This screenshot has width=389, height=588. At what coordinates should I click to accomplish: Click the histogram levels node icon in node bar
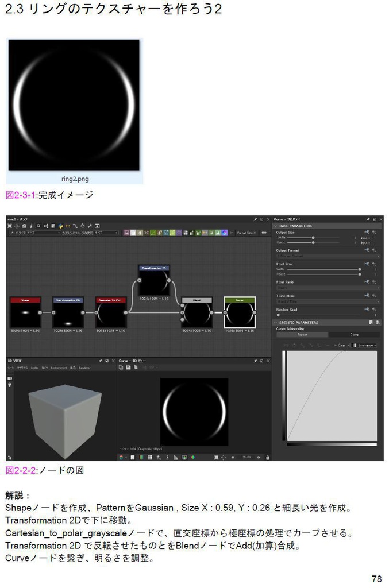click(219, 233)
